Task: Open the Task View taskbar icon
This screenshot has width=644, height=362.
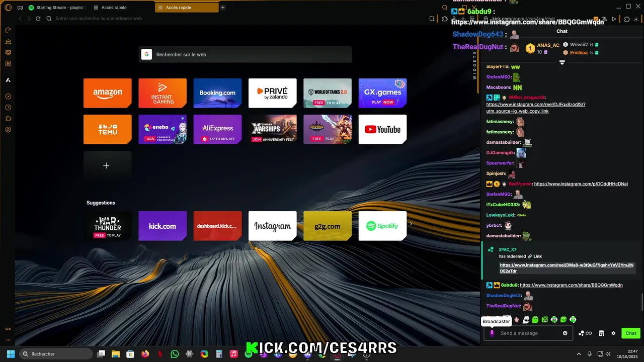Action: tap(101, 354)
